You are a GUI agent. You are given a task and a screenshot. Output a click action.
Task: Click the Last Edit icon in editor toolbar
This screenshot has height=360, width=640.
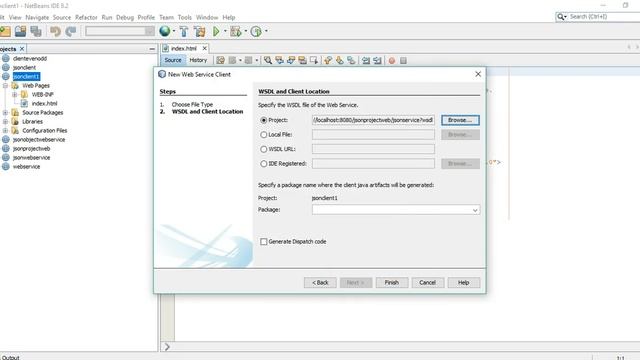[220, 60]
